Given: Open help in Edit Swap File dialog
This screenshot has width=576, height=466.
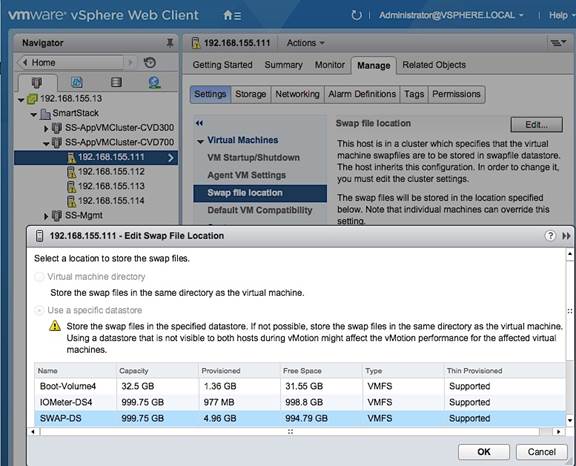Looking at the screenshot, I should (x=550, y=235).
